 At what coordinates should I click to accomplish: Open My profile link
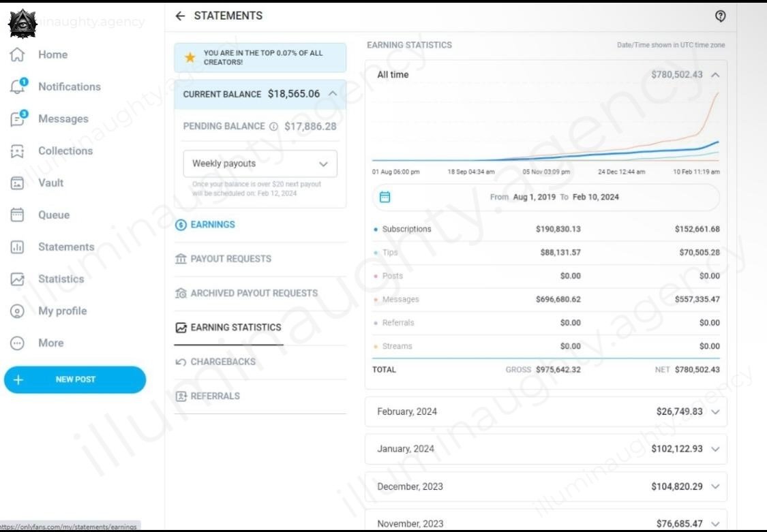[x=62, y=311]
